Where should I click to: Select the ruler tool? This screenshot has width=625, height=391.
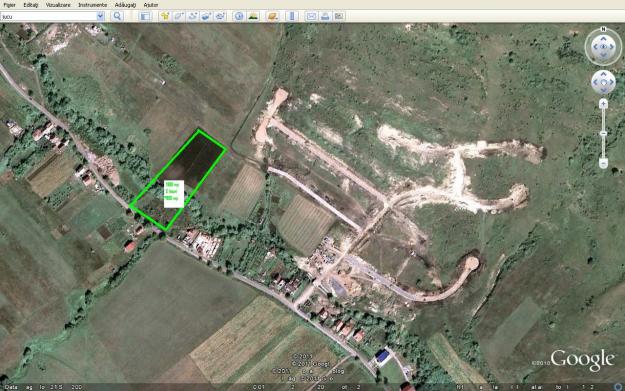click(292, 16)
